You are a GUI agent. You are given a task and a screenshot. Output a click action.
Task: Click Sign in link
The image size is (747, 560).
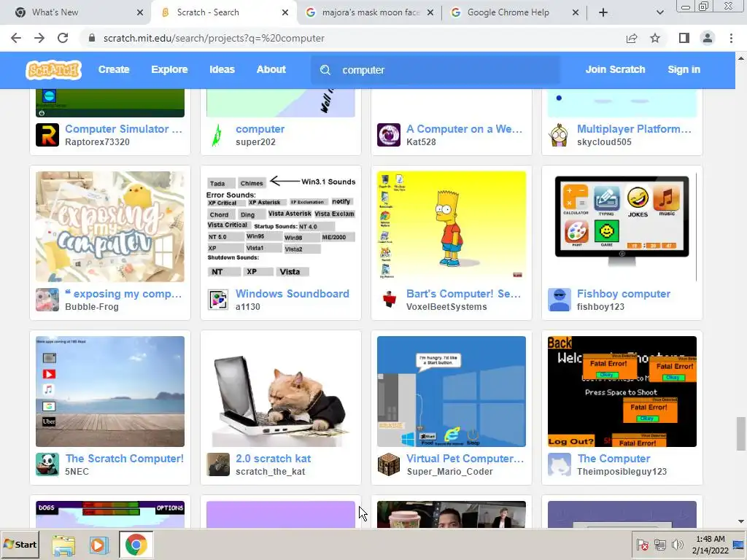pyautogui.click(x=684, y=69)
